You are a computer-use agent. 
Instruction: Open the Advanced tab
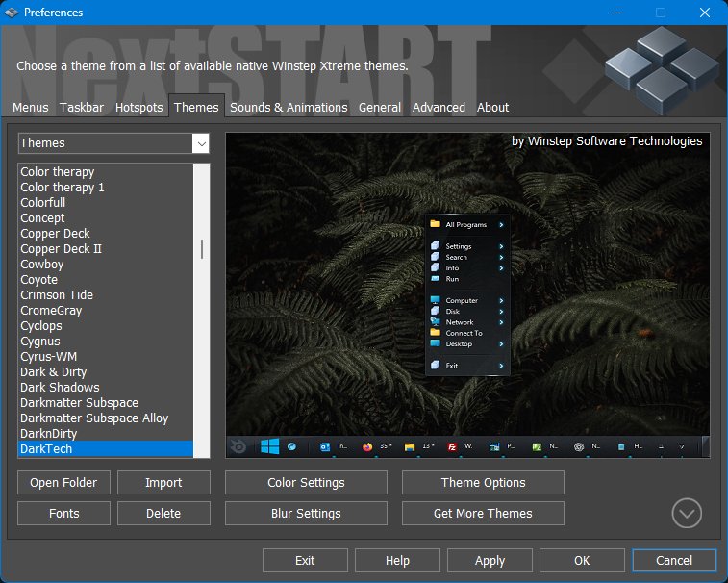(439, 108)
